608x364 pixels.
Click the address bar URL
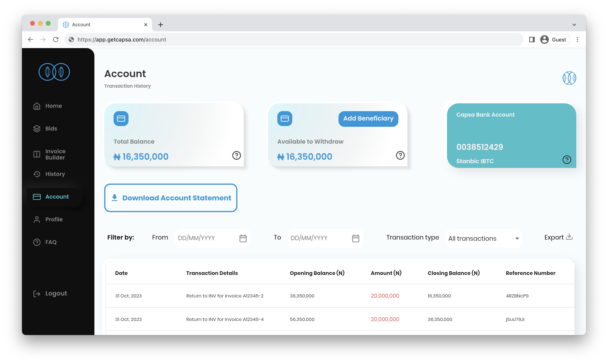tap(122, 40)
